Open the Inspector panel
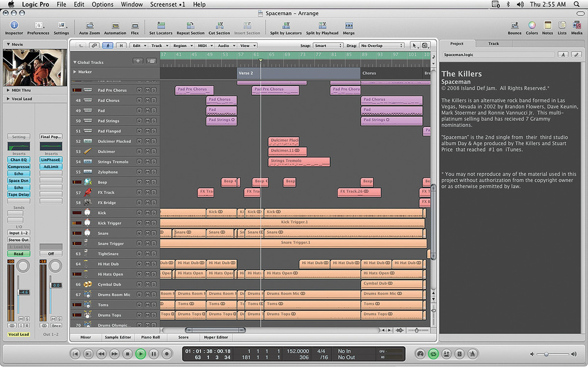The image size is (588, 368). coord(14,26)
